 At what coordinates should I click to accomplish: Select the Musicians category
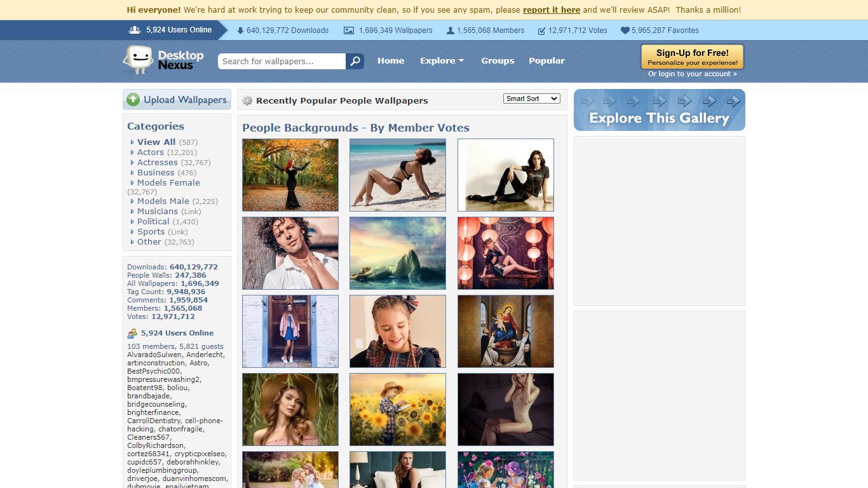click(x=158, y=212)
